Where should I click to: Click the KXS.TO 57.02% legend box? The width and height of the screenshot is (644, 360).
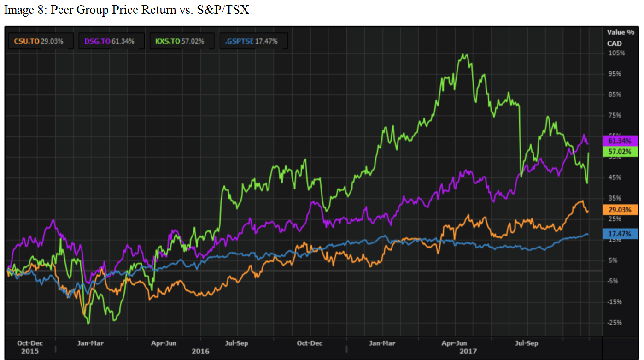(x=182, y=41)
